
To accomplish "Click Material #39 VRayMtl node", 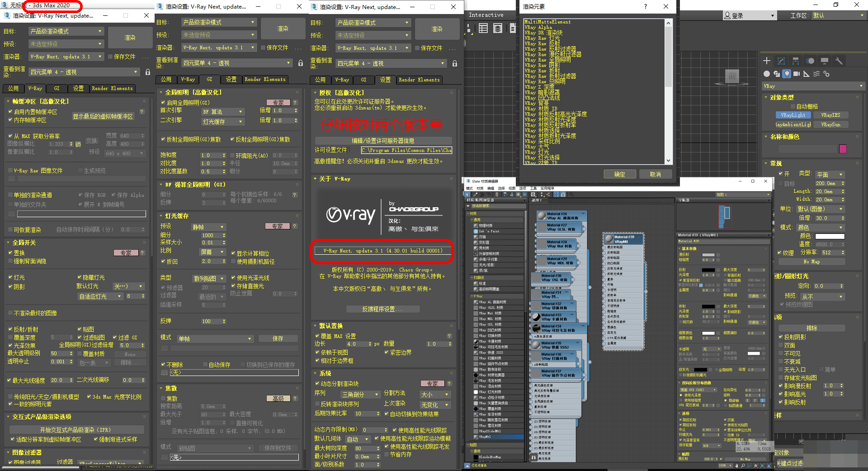I will click(624, 239).
